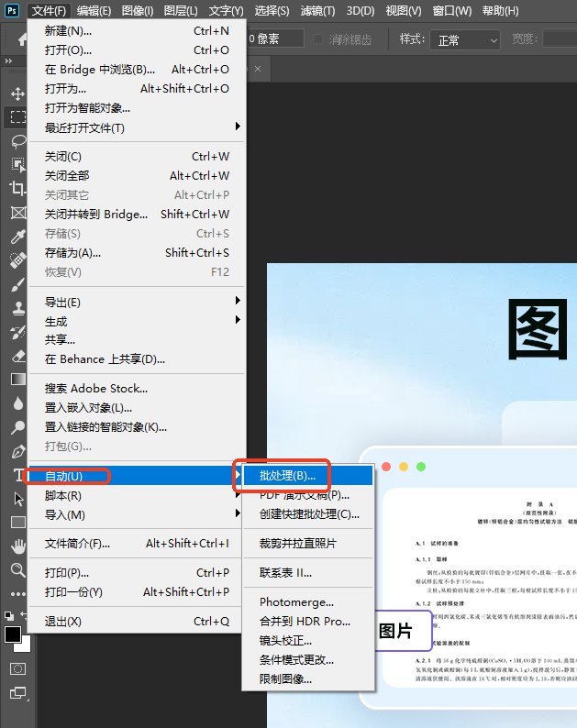This screenshot has width=577, height=728.
Task: Select the Gradient tool
Action: click(17, 380)
